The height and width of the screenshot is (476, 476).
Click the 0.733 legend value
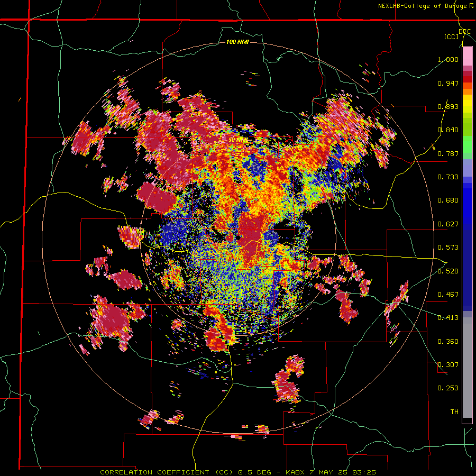[448, 177]
